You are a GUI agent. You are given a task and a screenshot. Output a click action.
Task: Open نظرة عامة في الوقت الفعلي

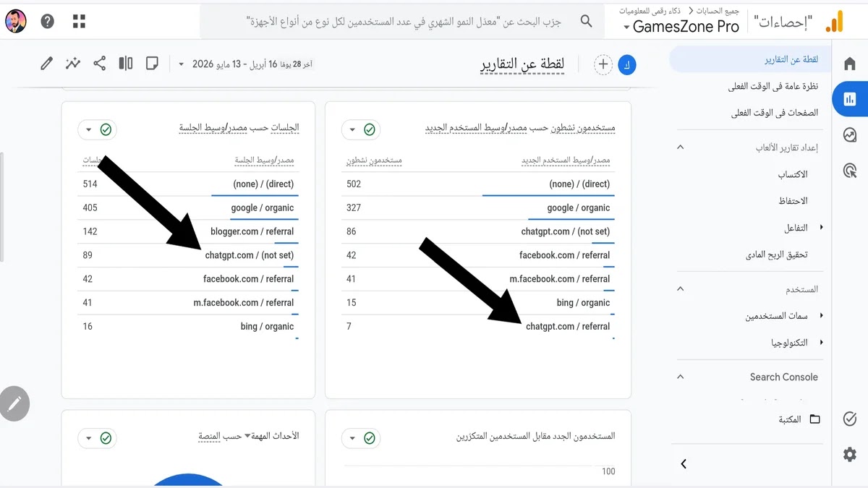tap(773, 86)
